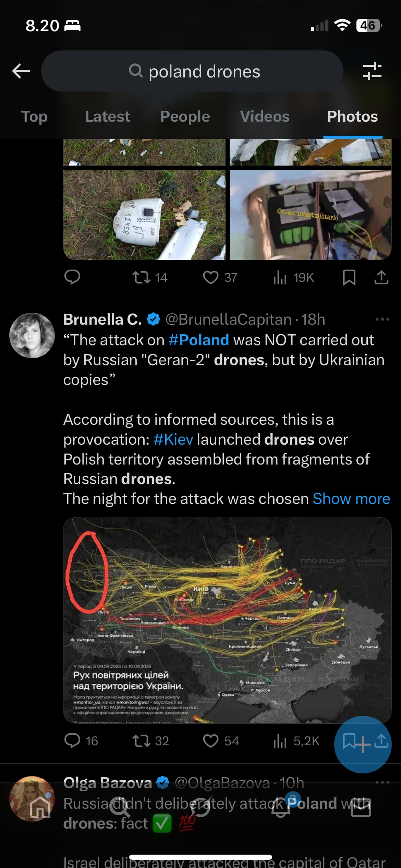
Task: Select the Videos tab
Action: [x=265, y=117]
